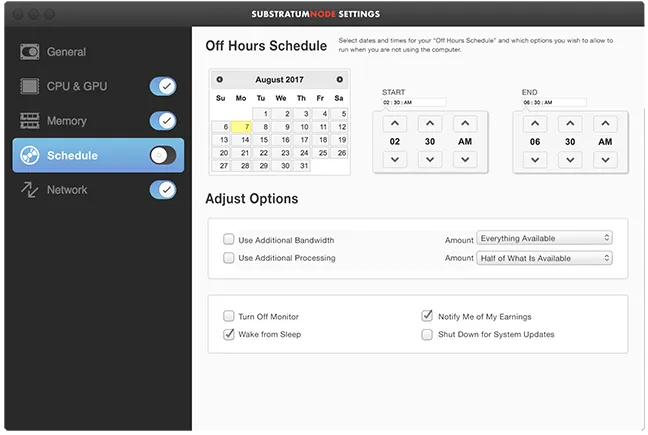Go to previous month in calendar
Screen dimensions: 648x435
click(x=220, y=79)
